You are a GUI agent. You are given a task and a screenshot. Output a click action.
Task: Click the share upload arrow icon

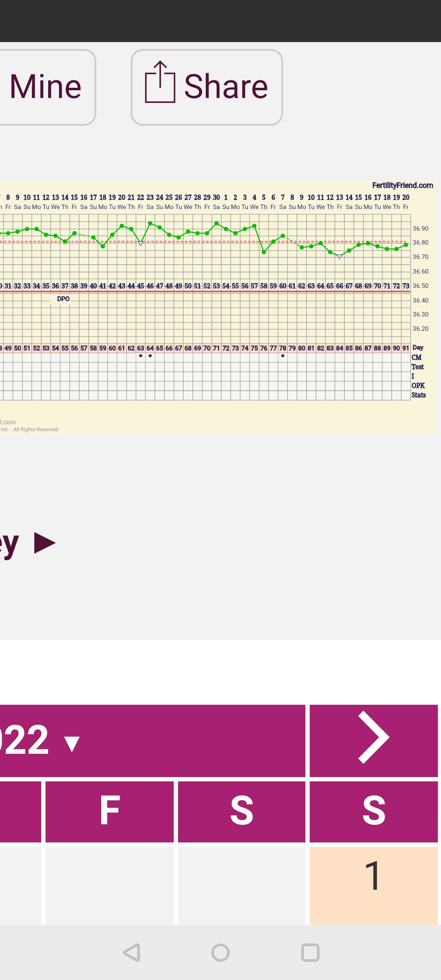(x=160, y=82)
